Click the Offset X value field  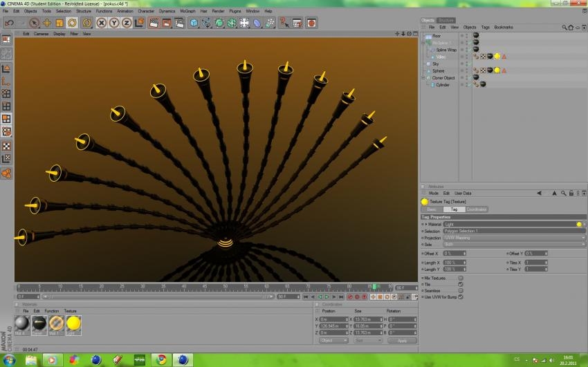tap(454, 254)
